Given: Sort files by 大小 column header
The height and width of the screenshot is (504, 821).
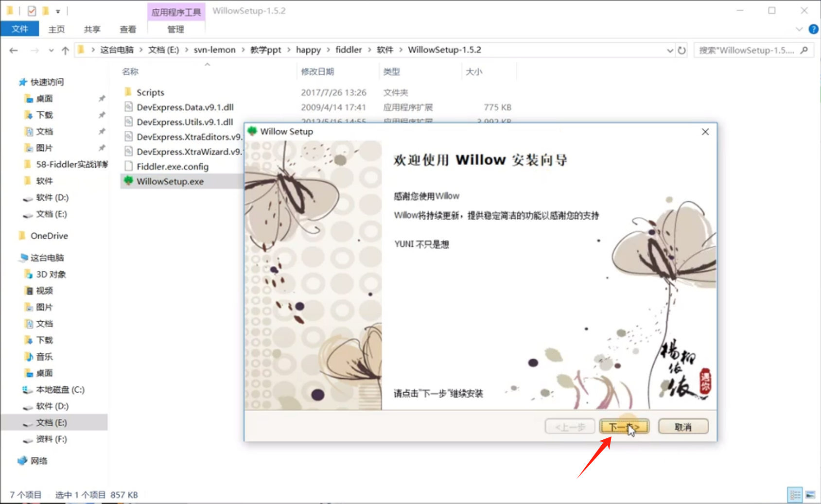Looking at the screenshot, I should pyautogui.click(x=474, y=72).
